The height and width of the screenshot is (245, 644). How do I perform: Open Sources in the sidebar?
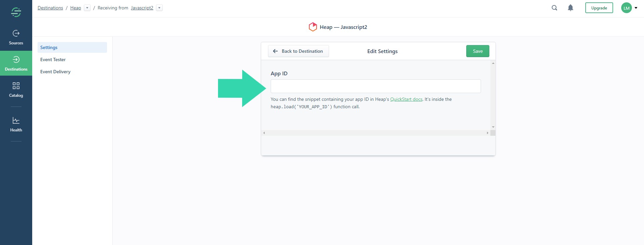[16, 38]
